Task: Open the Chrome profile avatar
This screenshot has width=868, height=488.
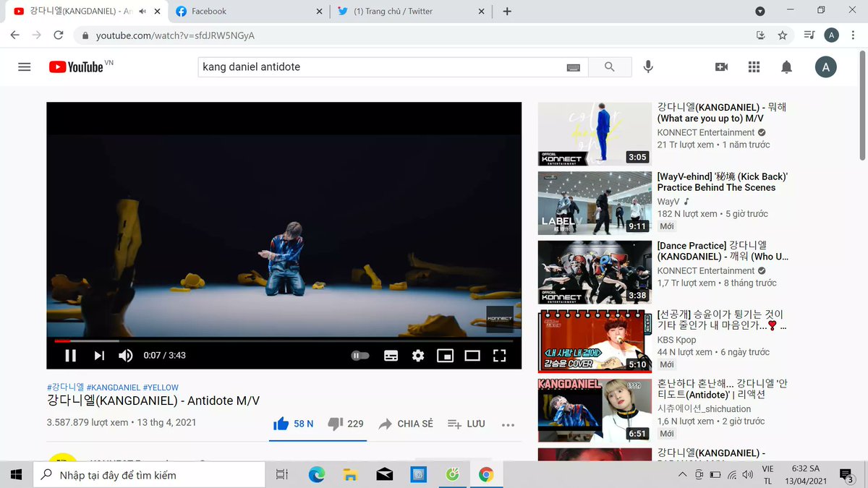Action: 831,35
